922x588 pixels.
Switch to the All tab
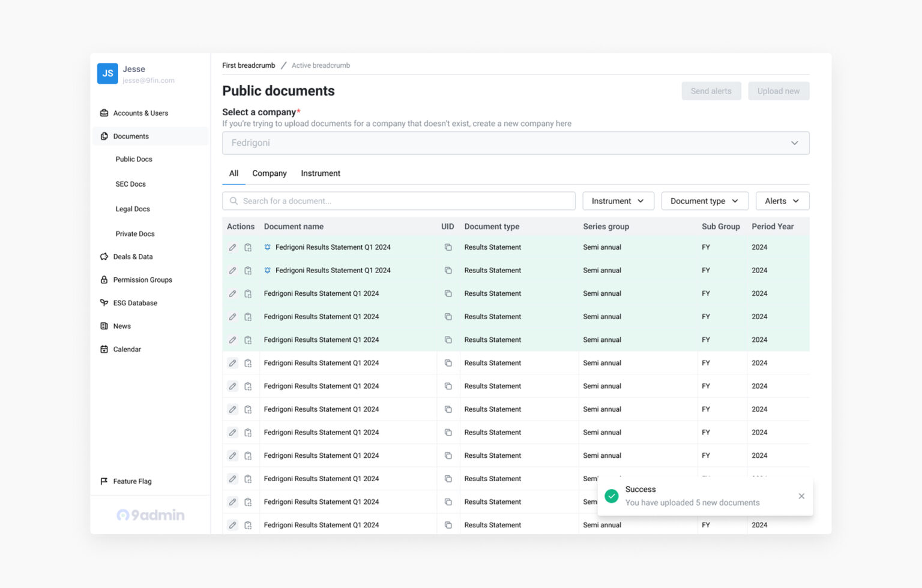[234, 173]
